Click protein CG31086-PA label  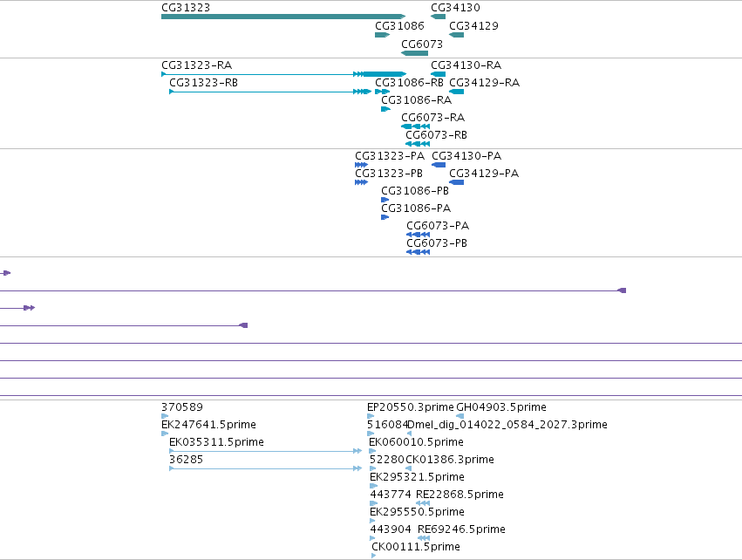coord(416,208)
